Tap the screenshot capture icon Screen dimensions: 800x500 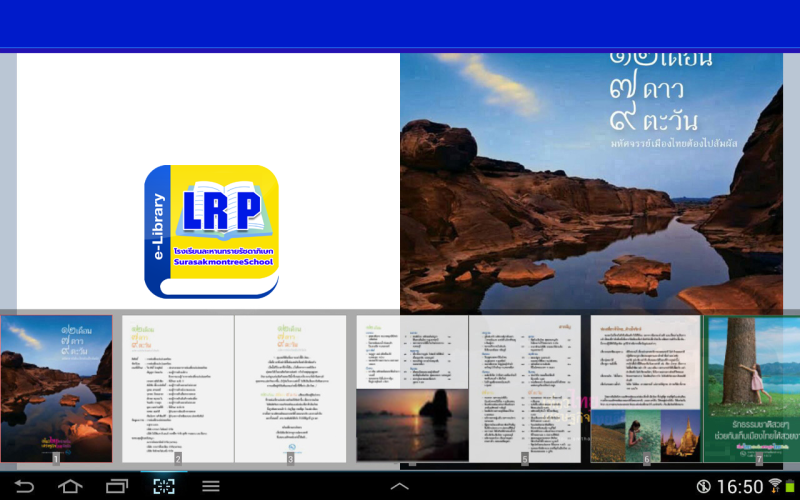(x=163, y=486)
